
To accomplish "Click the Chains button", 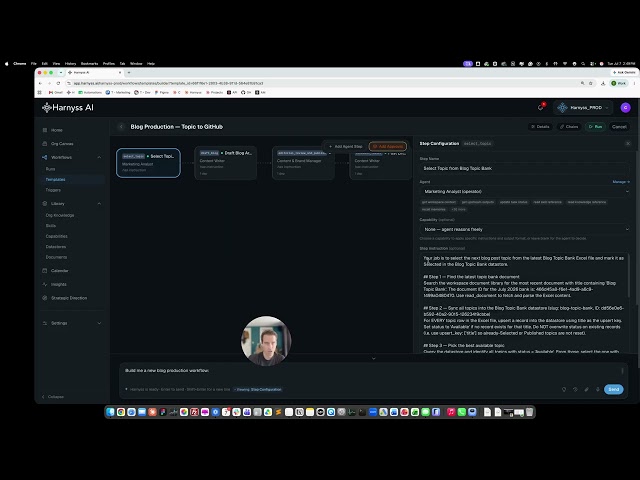I will click(x=569, y=127).
